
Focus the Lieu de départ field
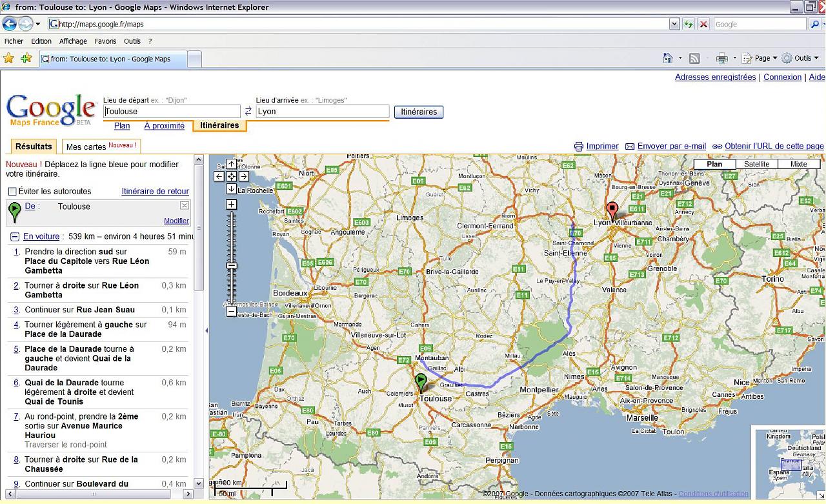[172, 112]
